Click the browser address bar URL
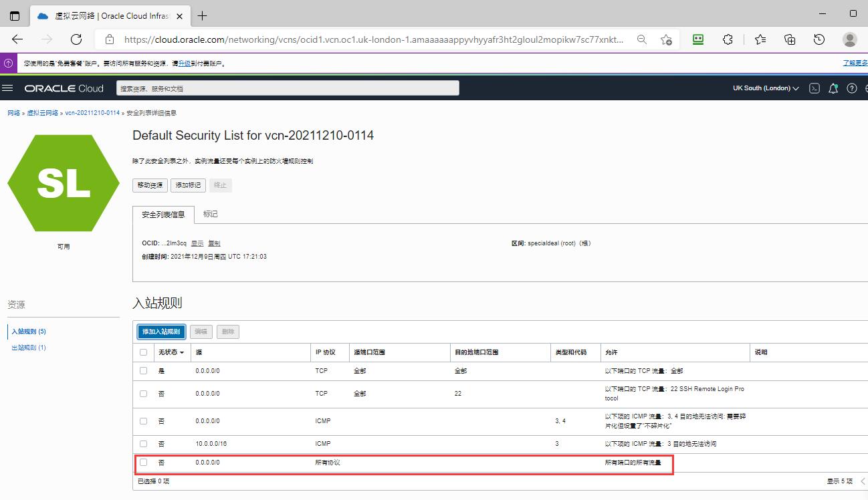 (374, 39)
